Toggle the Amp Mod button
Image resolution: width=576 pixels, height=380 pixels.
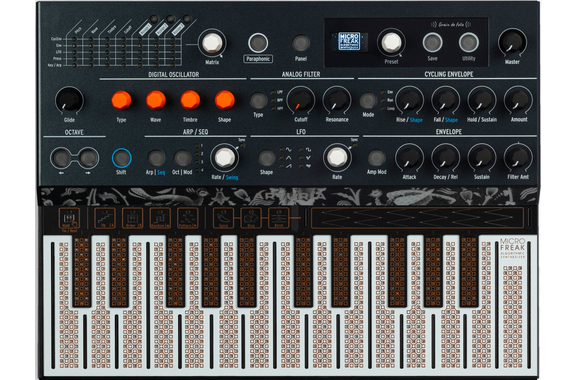[x=377, y=158]
